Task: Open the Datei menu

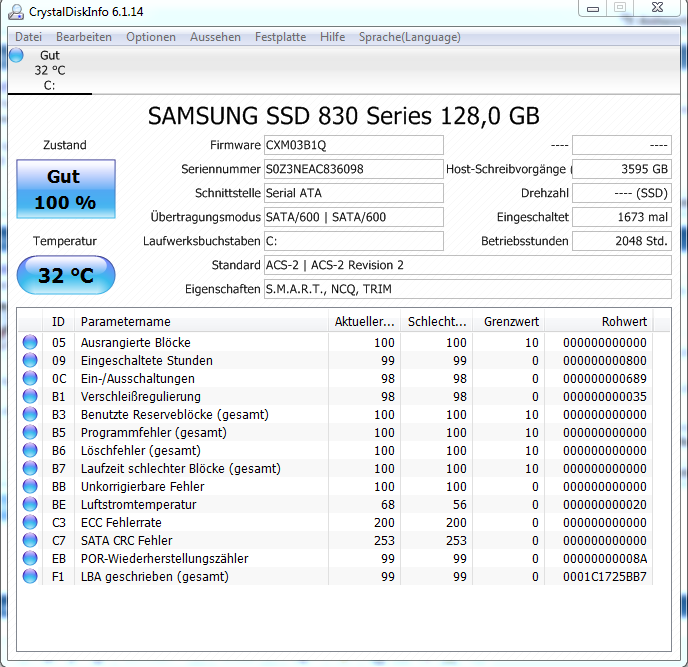Action: click(29, 37)
